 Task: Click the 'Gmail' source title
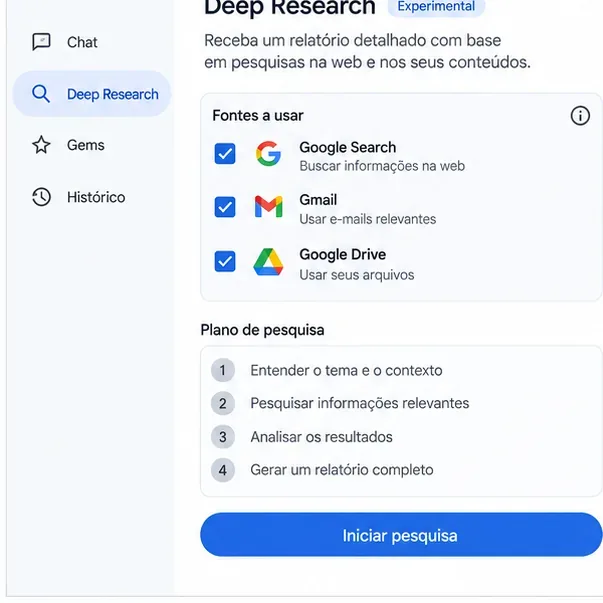pos(318,200)
